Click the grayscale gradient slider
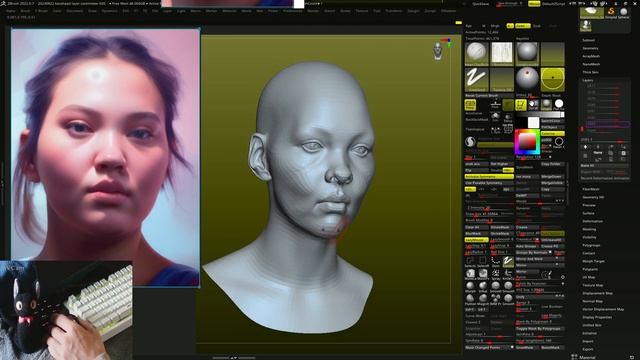The image size is (640, 360). click(540, 114)
